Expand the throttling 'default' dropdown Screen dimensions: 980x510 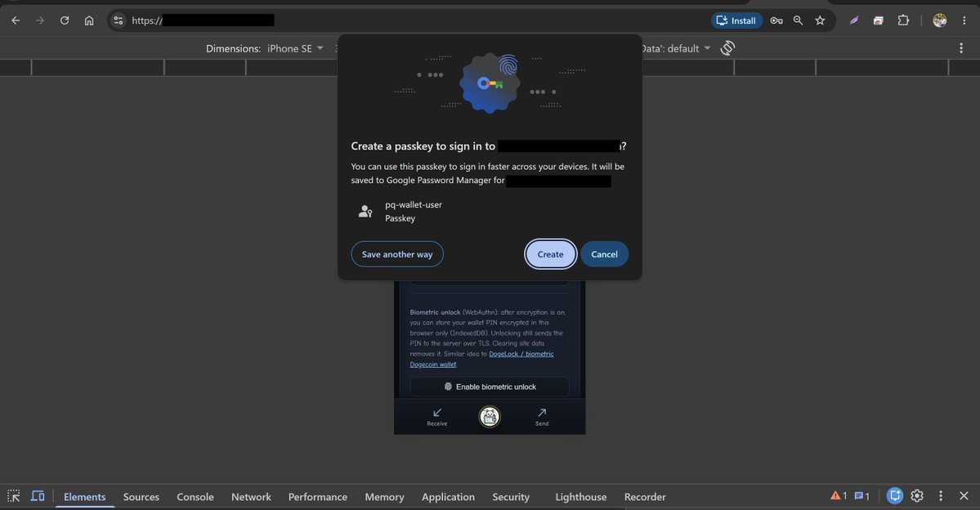point(676,48)
